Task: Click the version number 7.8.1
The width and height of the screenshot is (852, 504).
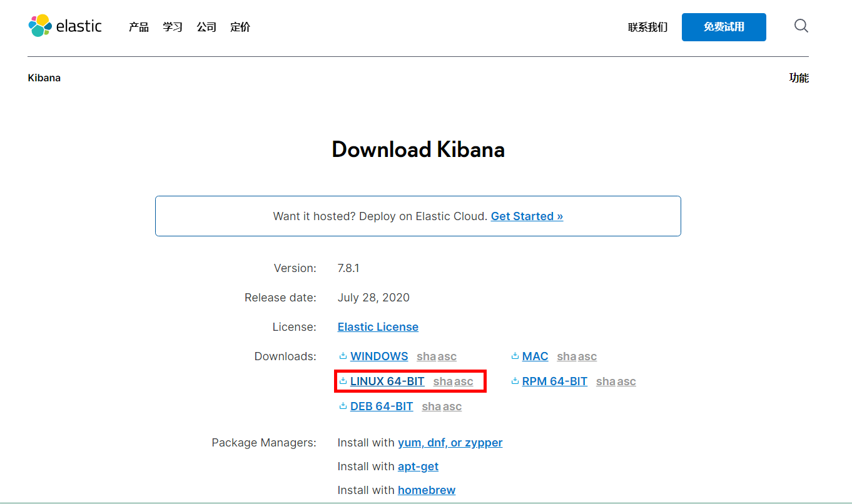Action: pyautogui.click(x=348, y=268)
